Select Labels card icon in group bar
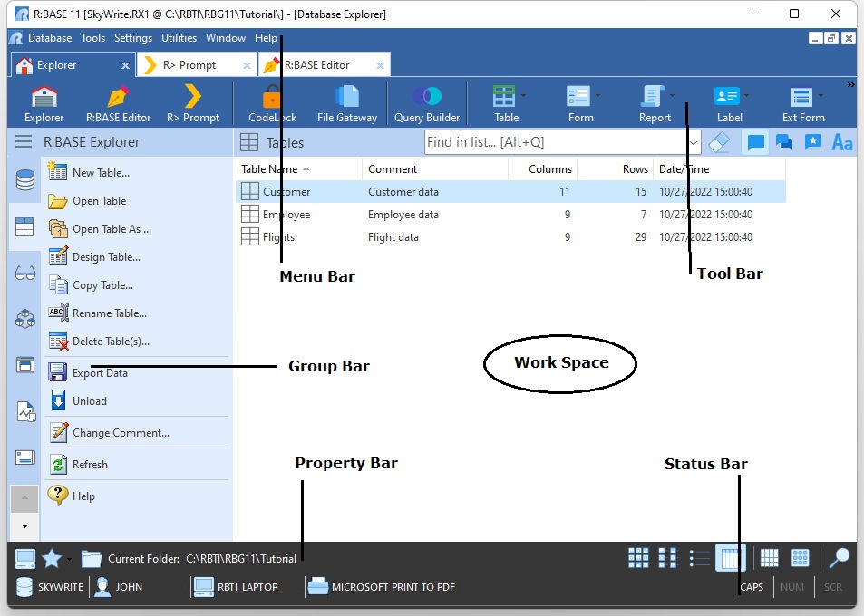Image resolution: width=864 pixels, height=616 pixels. coord(24,457)
